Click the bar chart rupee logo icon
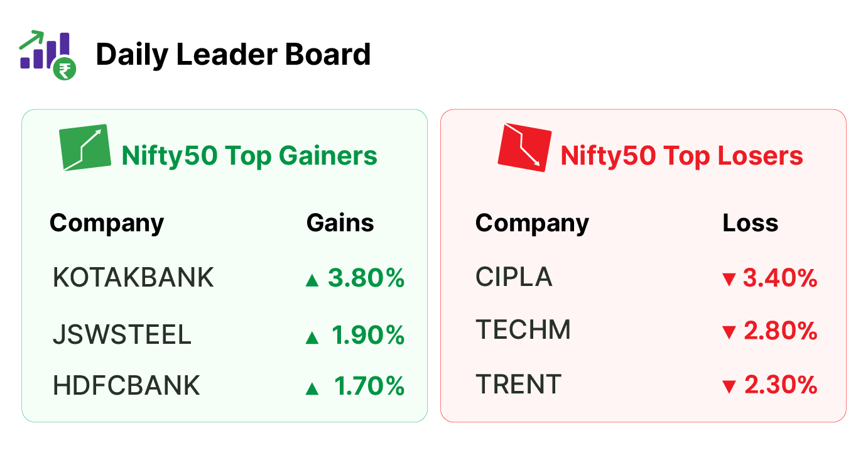The width and height of the screenshot is (868, 467). click(48, 55)
